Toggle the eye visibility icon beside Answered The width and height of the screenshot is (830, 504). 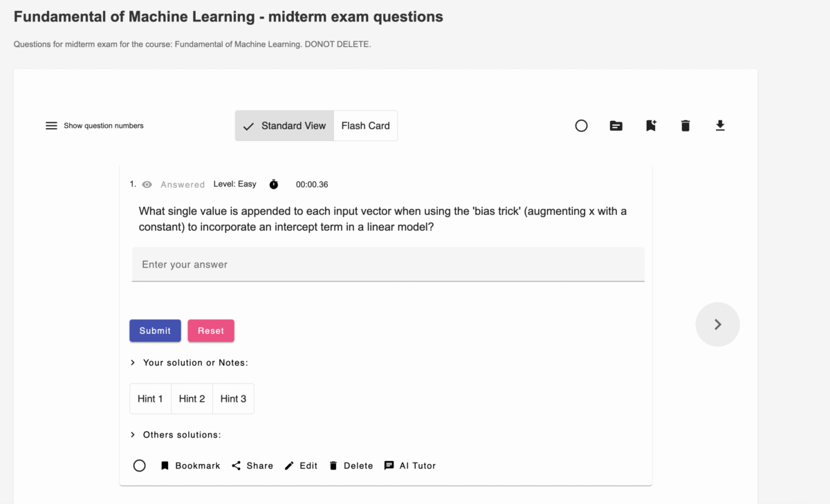pyautogui.click(x=147, y=185)
